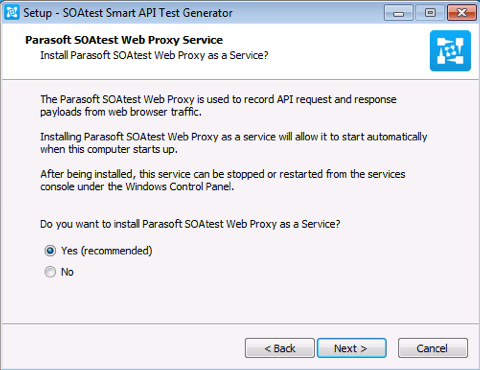Viewport: 480px width, 370px height.
Task: Cancel the SOAtest setup wizard
Action: pos(433,348)
